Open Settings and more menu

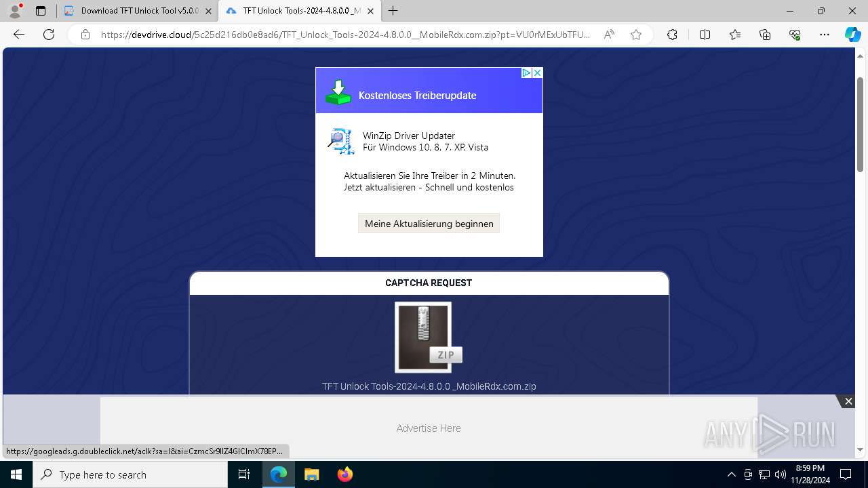click(x=825, y=35)
